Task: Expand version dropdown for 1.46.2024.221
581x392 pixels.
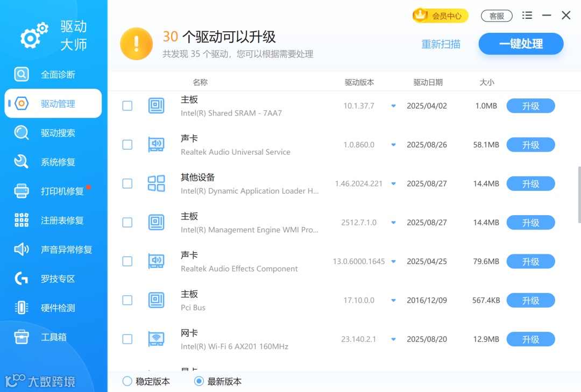Action: tap(393, 184)
